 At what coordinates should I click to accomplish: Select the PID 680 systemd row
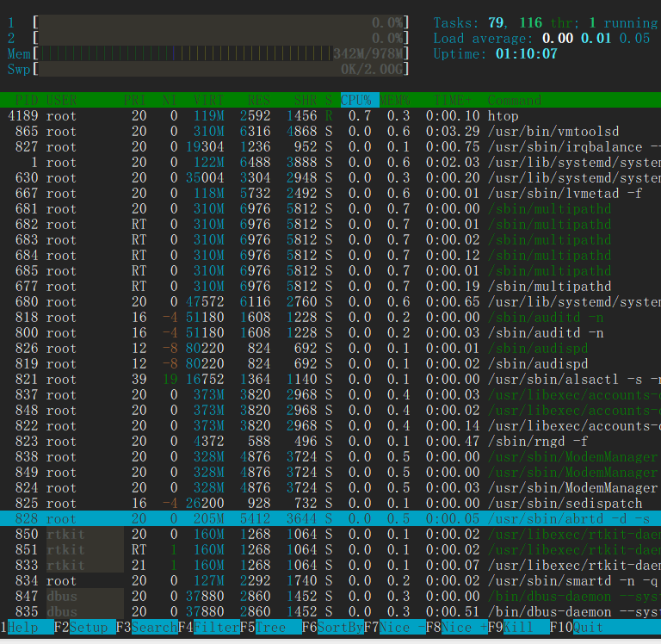pyautogui.click(x=330, y=301)
